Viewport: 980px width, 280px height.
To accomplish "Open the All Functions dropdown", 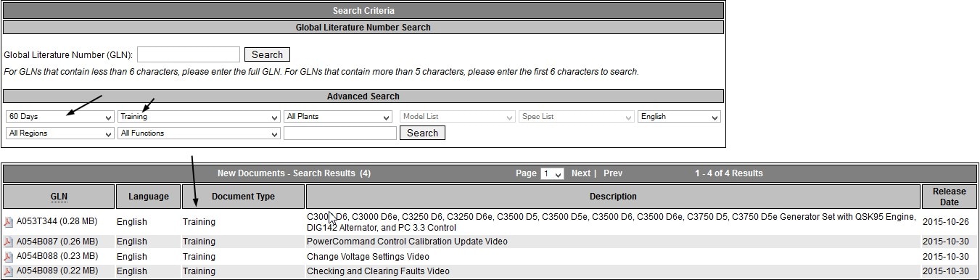I will click(199, 133).
